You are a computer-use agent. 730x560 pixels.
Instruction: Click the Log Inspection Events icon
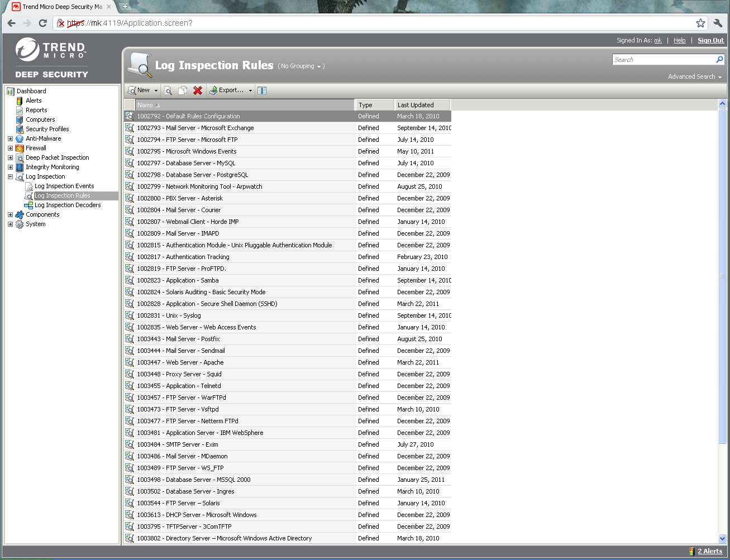[x=28, y=186]
